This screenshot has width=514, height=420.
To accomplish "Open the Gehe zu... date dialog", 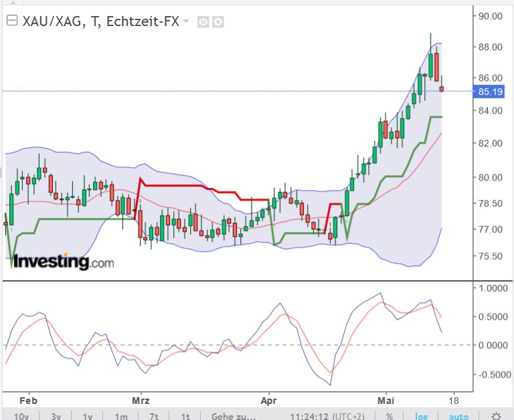I will pyautogui.click(x=234, y=417).
